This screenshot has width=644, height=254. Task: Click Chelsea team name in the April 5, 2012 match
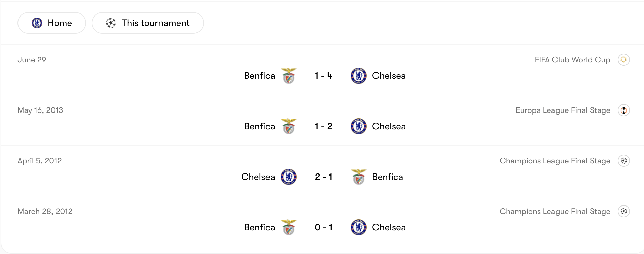258,177
